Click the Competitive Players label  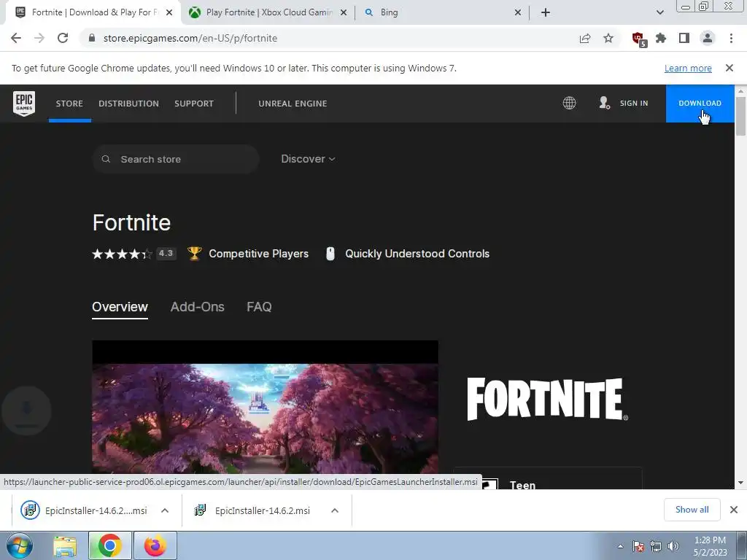pos(258,254)
